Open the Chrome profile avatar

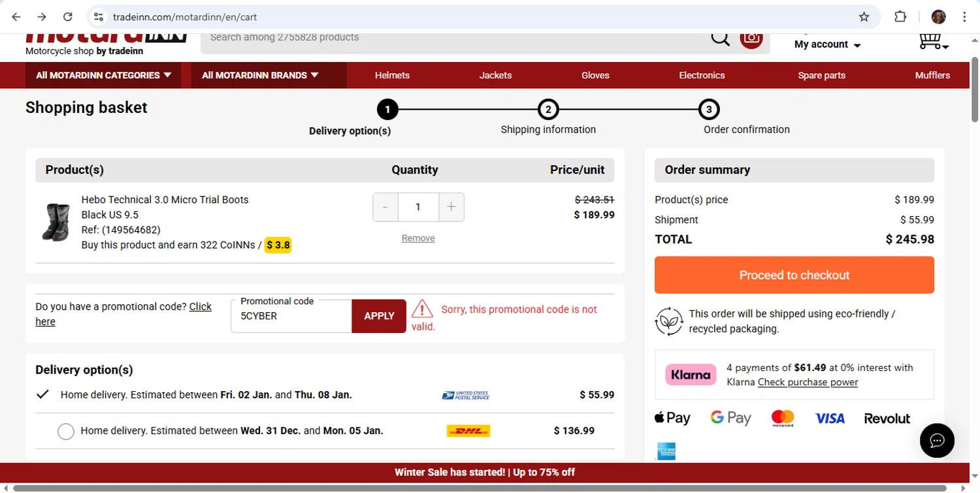(x=939, y=17)
